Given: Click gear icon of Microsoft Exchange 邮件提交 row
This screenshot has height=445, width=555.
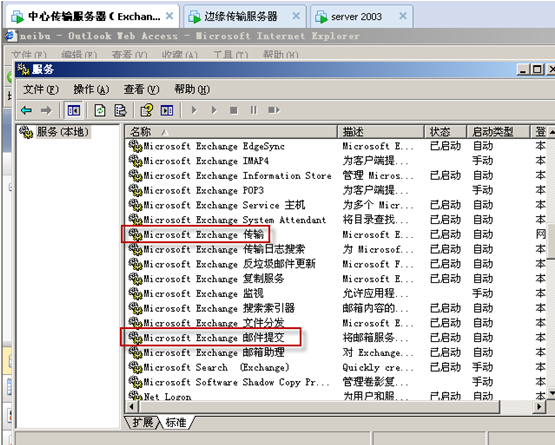Looking at the screenshot, I should [135, 338].
